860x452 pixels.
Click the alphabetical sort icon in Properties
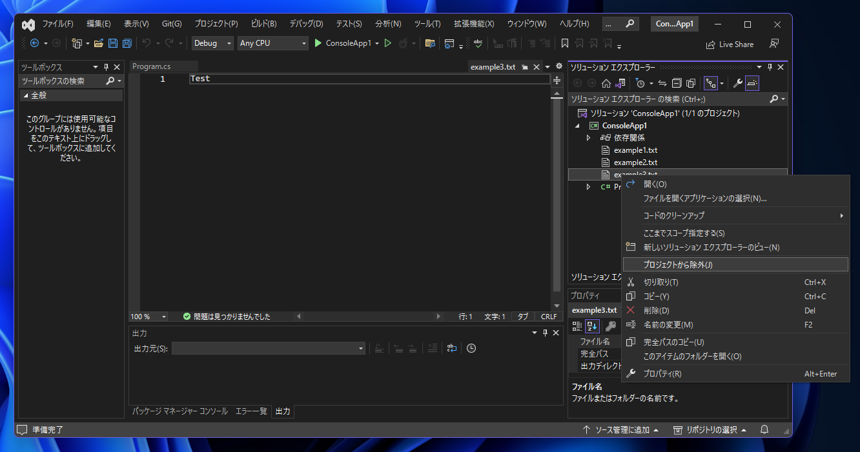tap(592, 326)
